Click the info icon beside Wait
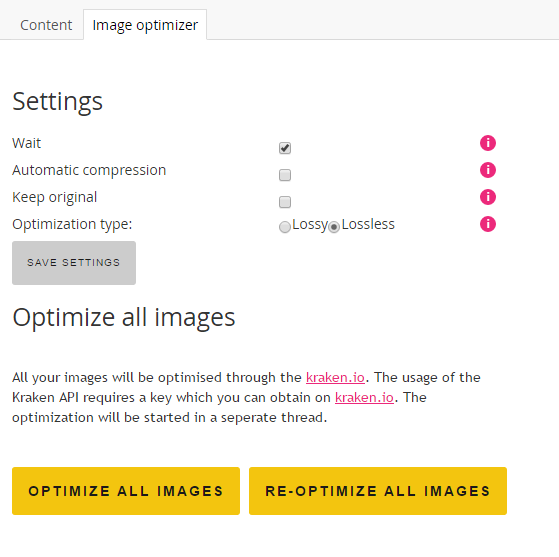The height and width of the screenshot is (557, 559). [488, 143]
